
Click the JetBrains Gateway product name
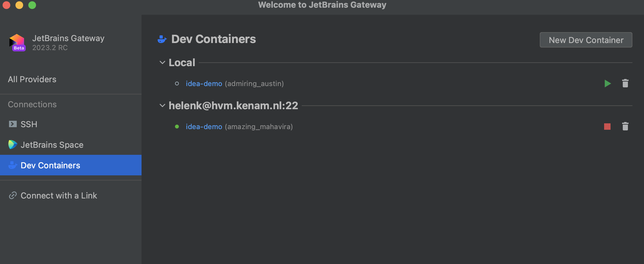(x=68, y=38)
